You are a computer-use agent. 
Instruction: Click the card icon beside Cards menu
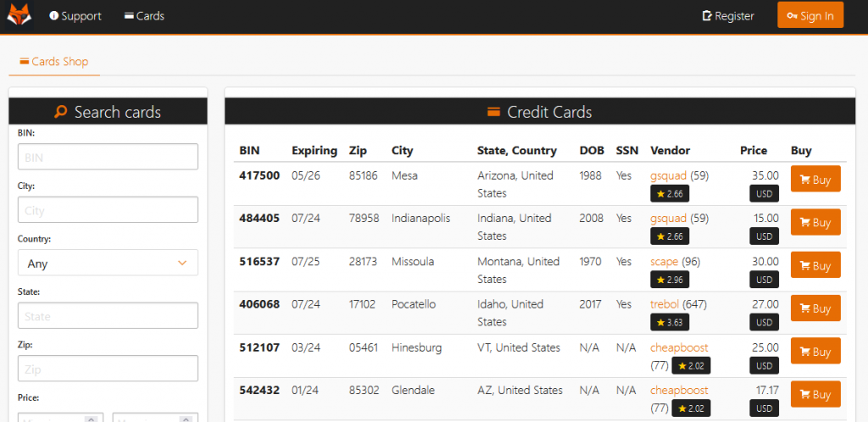(x=129, y=16)
